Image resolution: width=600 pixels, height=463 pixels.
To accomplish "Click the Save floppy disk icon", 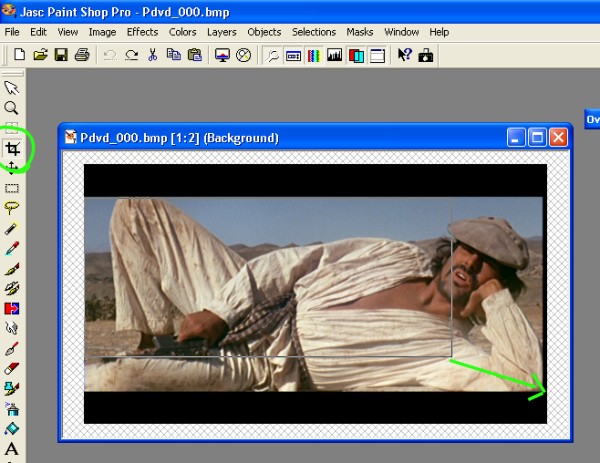I will pos(60,55).
